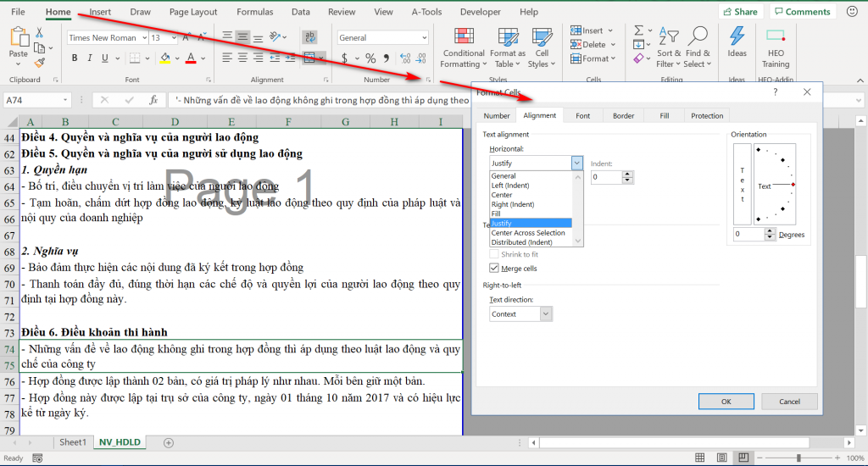Apply Accounting Number Format dollar icon

(344, 58)
